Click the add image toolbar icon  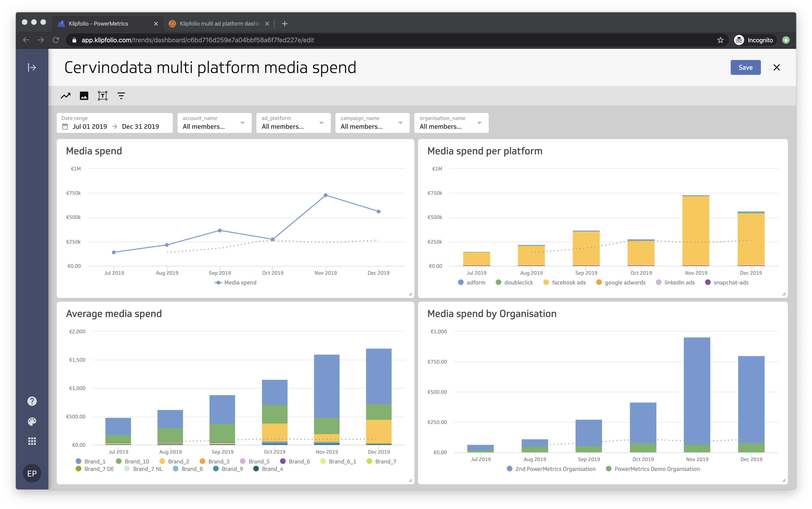[x=84, y=96]
